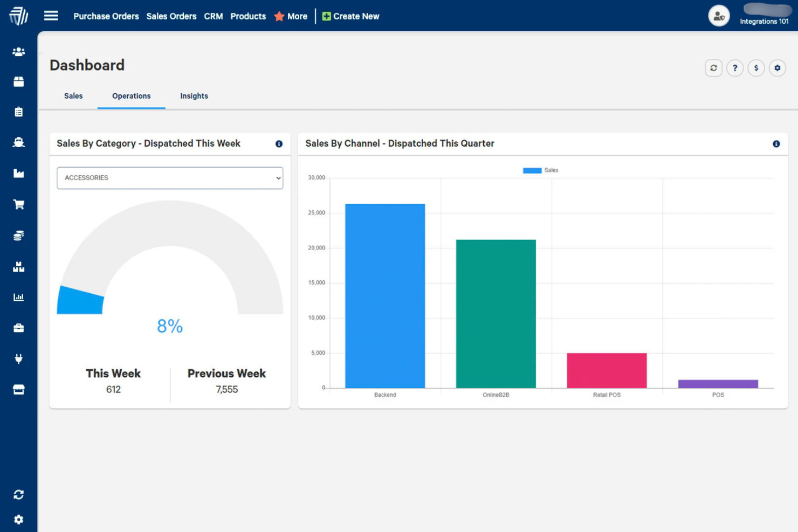The height and width of the screenshot is (532, 798).
Task: Open the customers people icon in sidebar
Action: pyautogui.click(x=18, y=52)
